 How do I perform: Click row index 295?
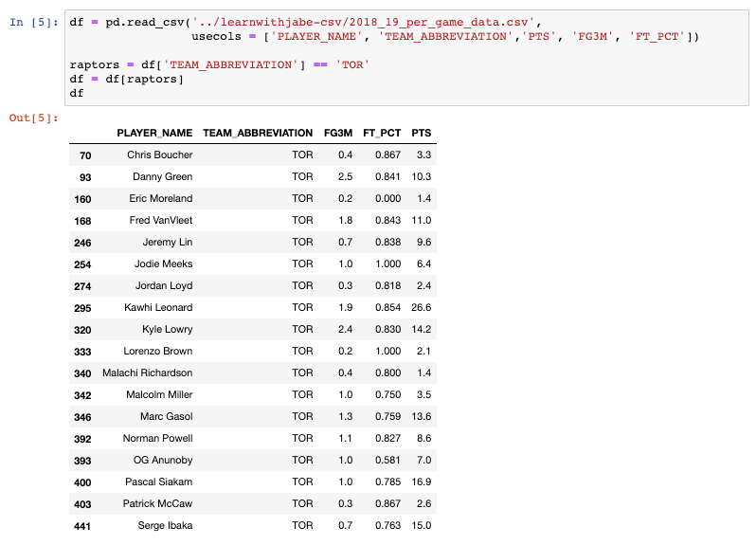click(x=82, y=308)
